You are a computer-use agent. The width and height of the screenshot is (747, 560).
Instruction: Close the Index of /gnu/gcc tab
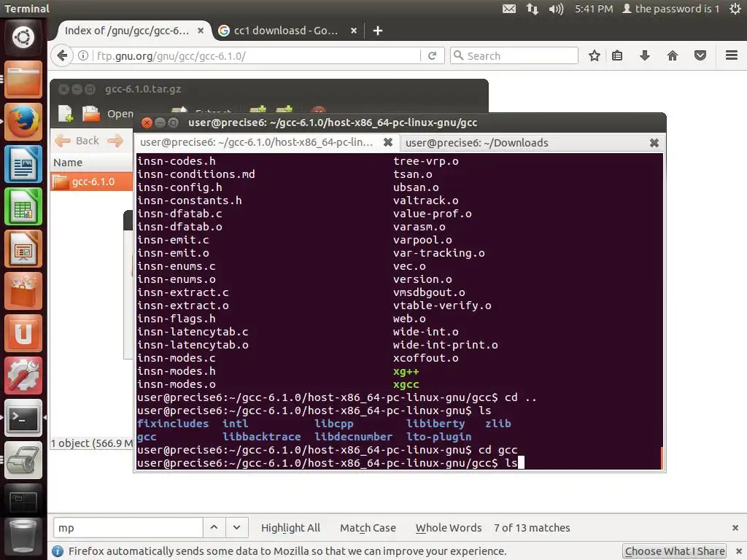tap(201, 31)
